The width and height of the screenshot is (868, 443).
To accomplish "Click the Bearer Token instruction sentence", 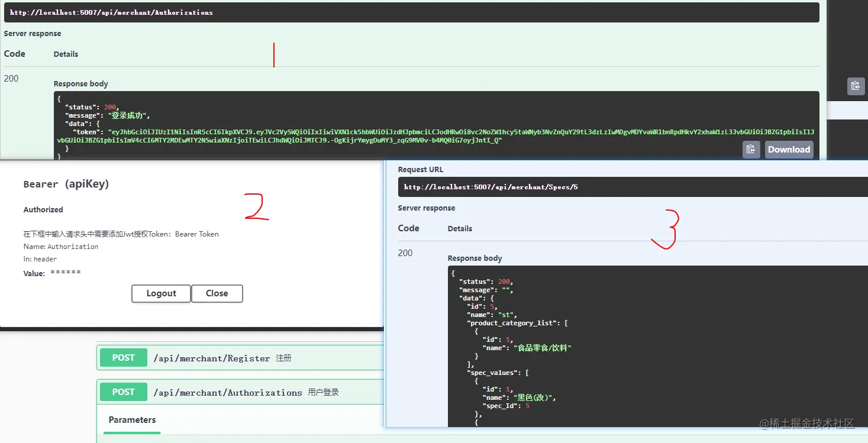I will tap(121, 234).
